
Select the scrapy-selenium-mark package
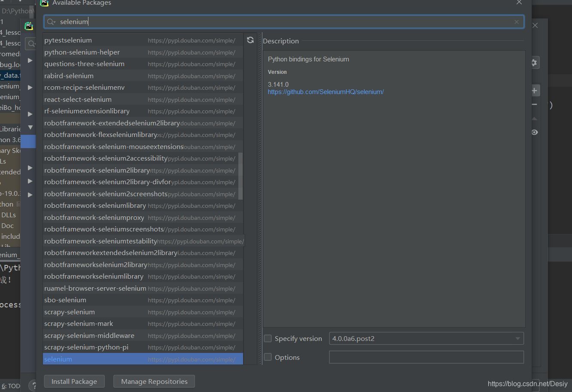tap(143, 324)
